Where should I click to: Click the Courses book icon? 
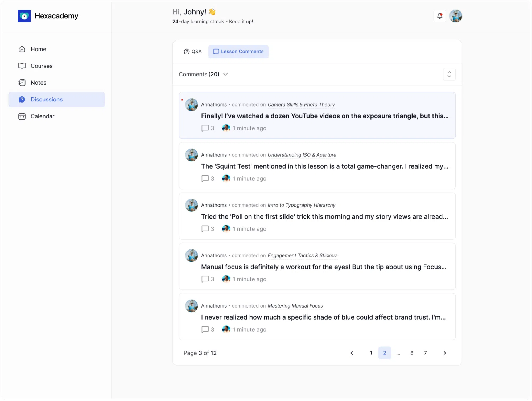click(x=22, y=66)
